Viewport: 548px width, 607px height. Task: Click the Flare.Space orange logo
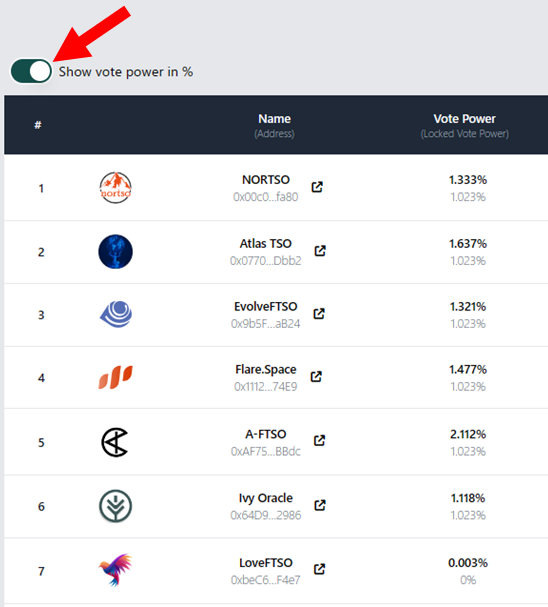[x=115, y=377]
